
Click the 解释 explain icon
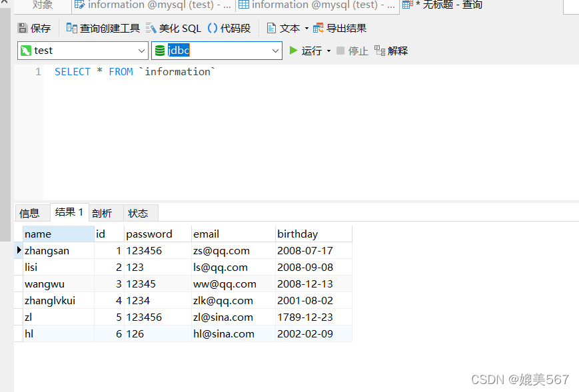pyautogui.click(x=396, y=51)
